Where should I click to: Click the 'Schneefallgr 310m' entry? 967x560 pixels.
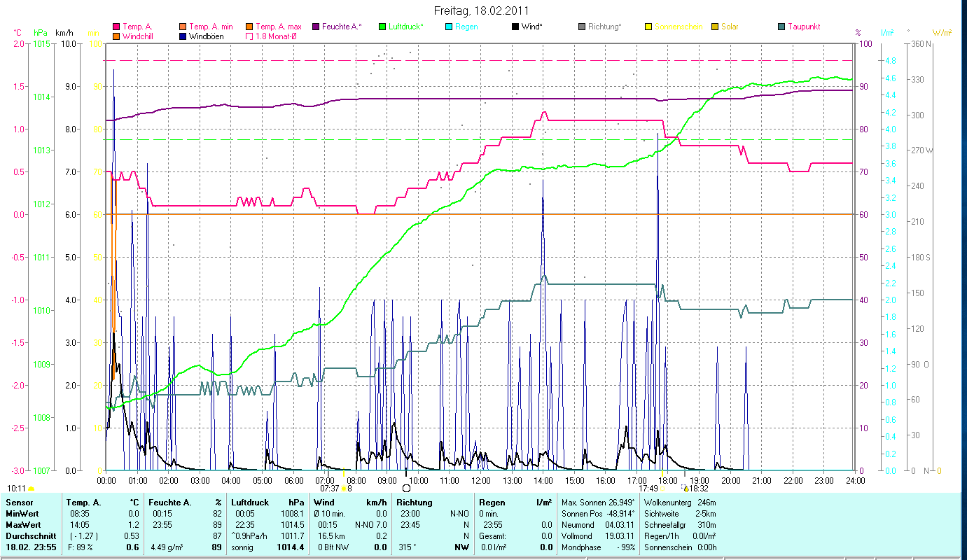679,524
